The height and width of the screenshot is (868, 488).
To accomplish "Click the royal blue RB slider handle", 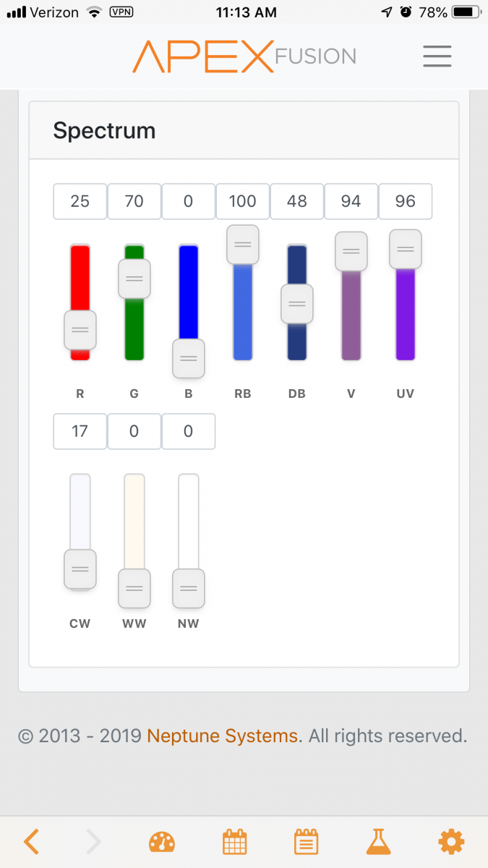I will tap(243, 244).
